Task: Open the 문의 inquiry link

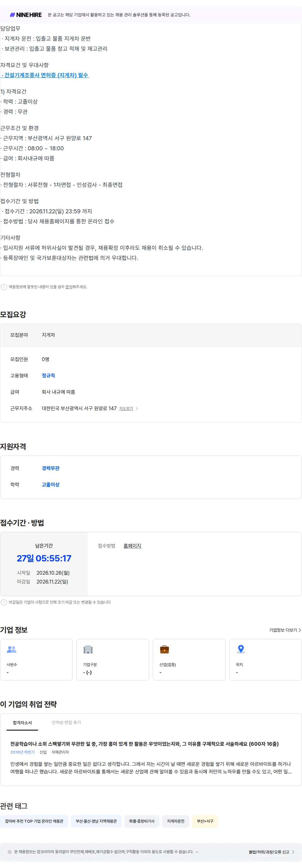Action: (x=69, y=287)
